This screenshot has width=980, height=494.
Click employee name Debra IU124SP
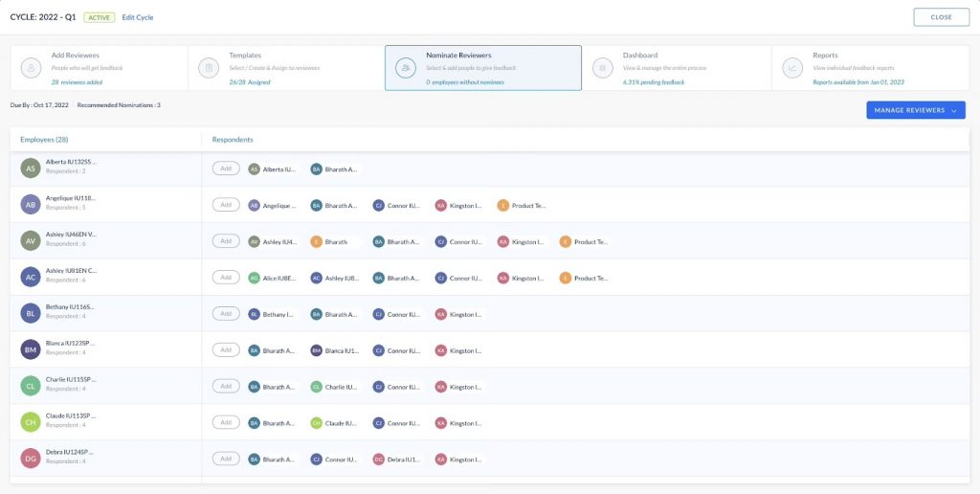71,452
